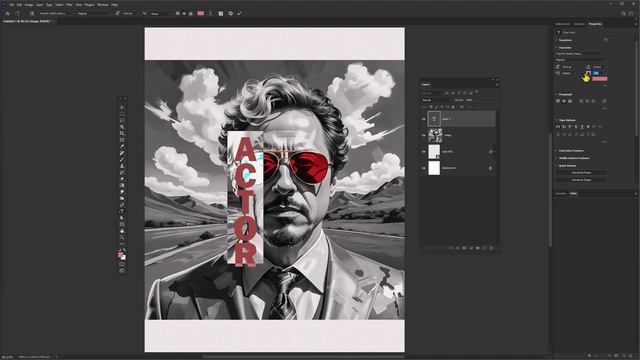Select the Lasso tool
Viewport: 640px width, 360px height.
122,121
